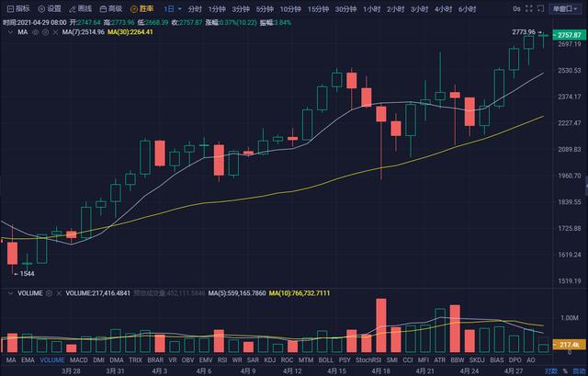This screenshot has height=376, width=588.
Task: Select the BOLL indicator
Action: (325, 360)
